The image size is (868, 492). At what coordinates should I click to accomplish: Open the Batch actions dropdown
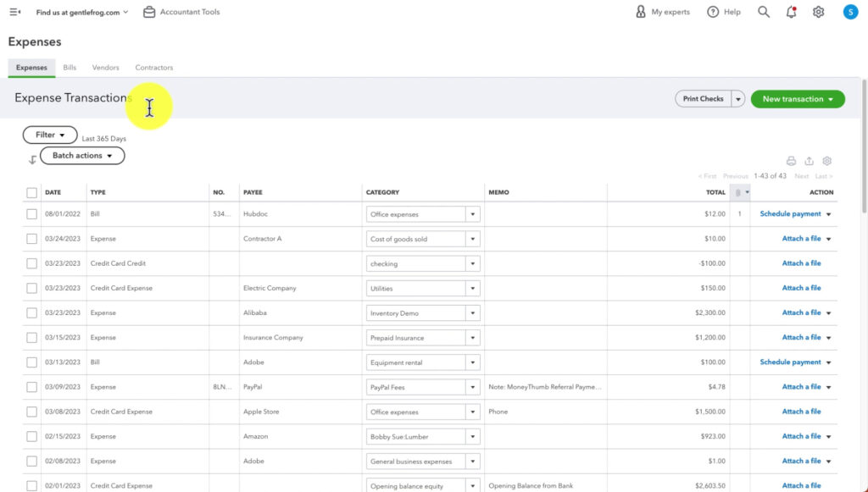point(81,155)
